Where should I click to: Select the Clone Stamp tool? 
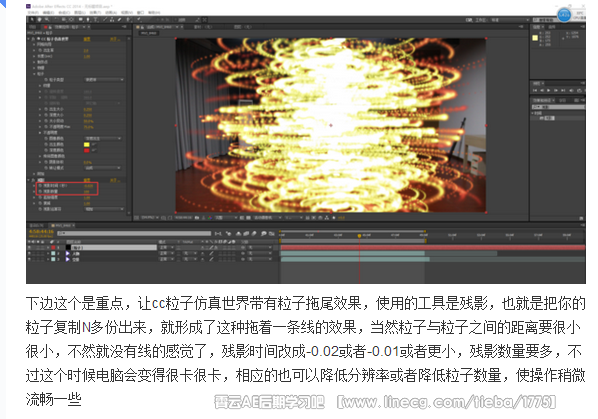113,19
